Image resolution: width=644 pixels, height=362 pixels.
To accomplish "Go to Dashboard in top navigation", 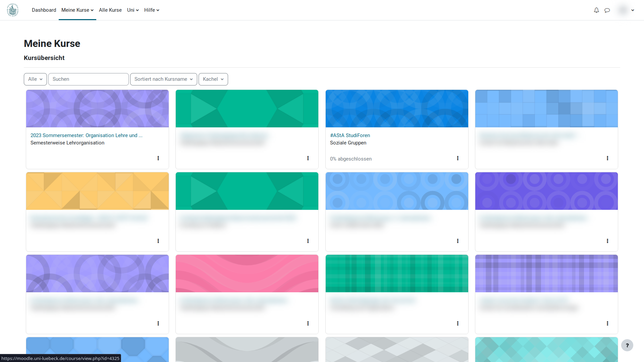I will pyautogui.click(x=44, y=10).
